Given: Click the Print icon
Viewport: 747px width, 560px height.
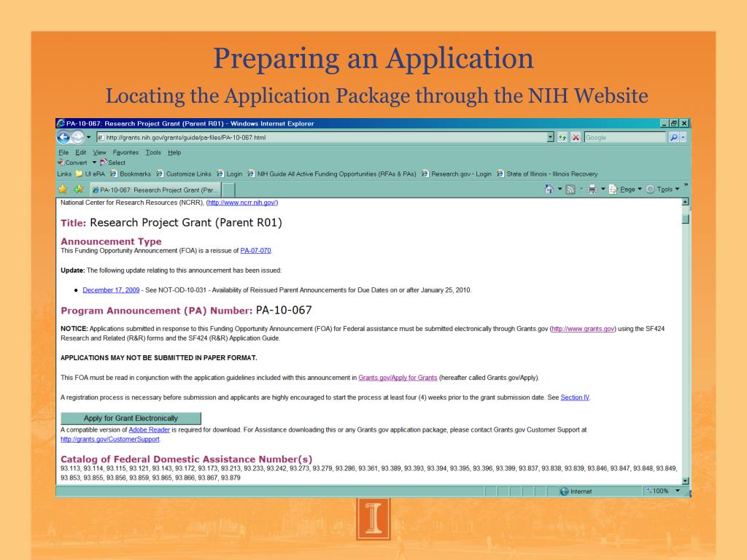Looking at the screenshot, I should tap(592, 189).
